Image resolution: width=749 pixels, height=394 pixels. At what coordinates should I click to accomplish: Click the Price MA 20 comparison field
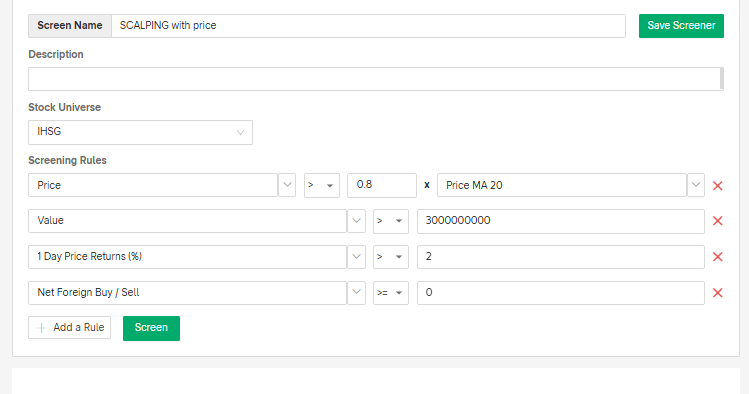[562, 185]
